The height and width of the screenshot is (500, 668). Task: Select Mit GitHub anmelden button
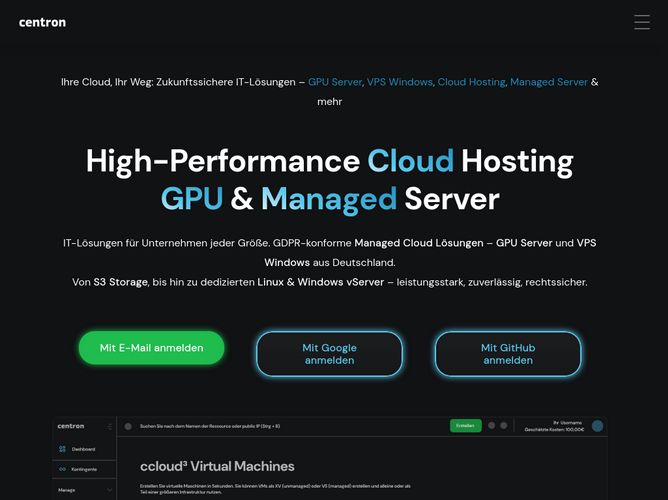[508, 354]
